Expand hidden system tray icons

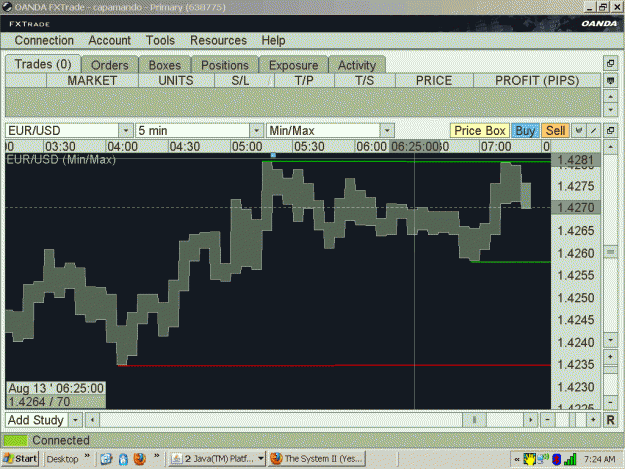click(x=517, y=459)
